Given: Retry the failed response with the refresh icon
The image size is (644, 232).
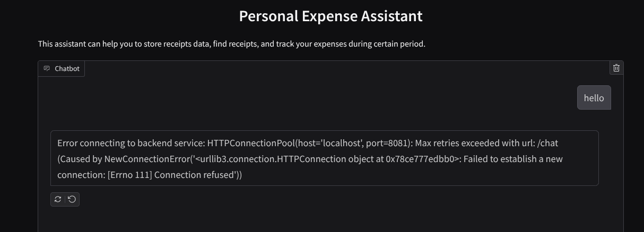Looking at the screenshot, I should [x=58, y=199].
